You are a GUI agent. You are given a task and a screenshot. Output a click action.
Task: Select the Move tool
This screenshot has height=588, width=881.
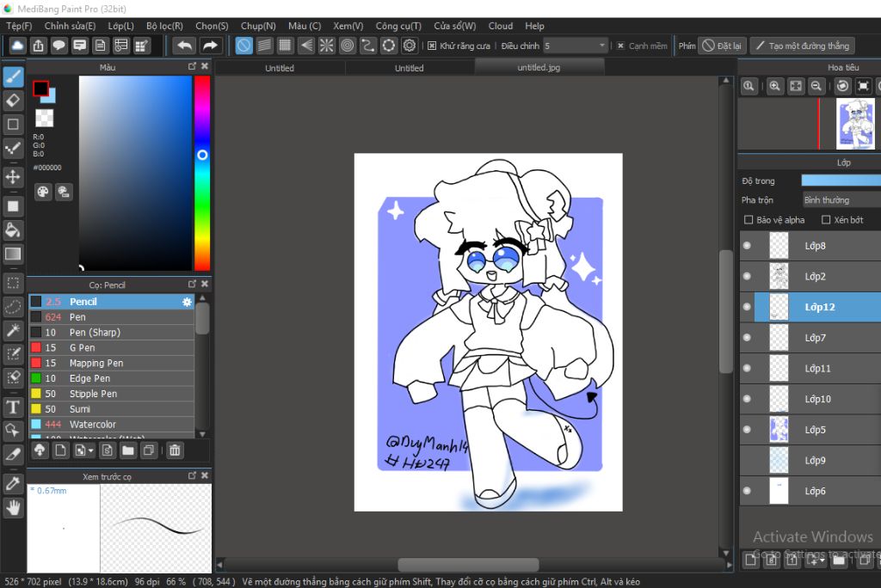[14, 177]
